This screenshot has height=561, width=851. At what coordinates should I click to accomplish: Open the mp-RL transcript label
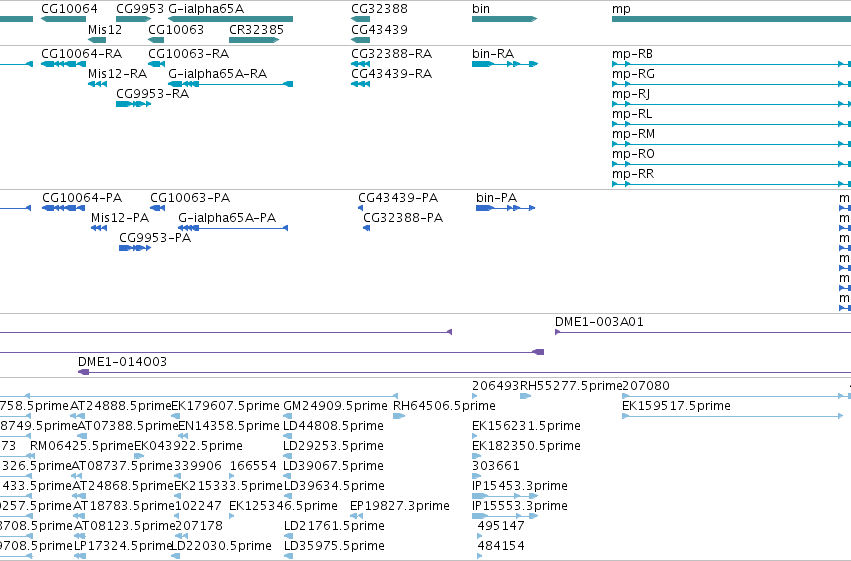632,114
